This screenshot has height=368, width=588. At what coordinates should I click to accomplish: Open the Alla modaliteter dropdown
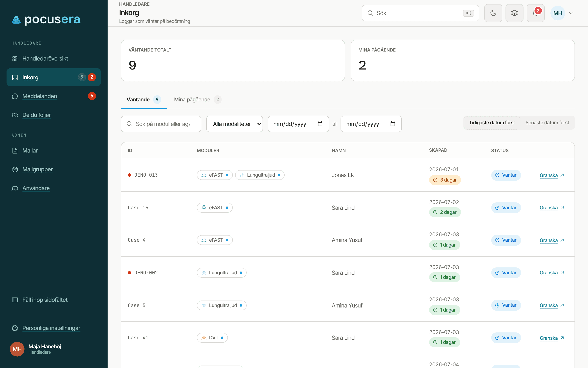[234, 124]
